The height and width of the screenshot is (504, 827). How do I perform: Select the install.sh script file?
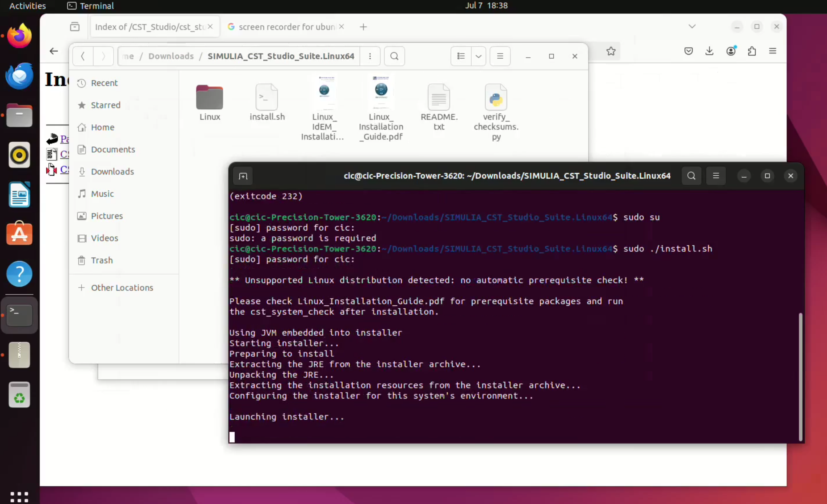[x=267, y=102]
